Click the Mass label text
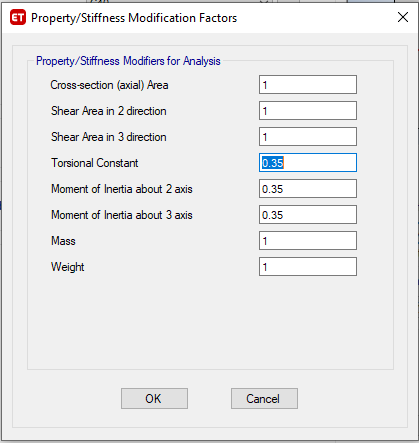The width and height of the screenshot is (419, 443). point(63,241)
